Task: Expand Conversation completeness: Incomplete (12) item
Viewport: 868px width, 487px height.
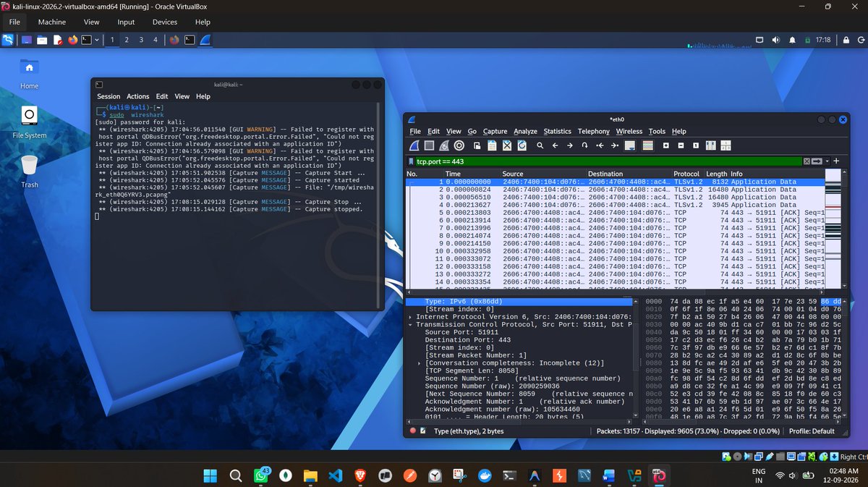Action: [x=420, y=363]
